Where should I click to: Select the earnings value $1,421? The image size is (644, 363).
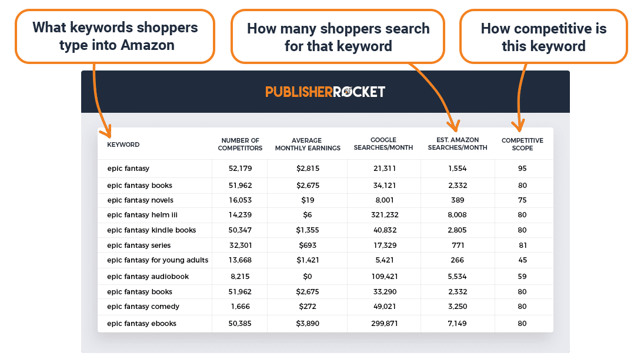pos(308,260)
